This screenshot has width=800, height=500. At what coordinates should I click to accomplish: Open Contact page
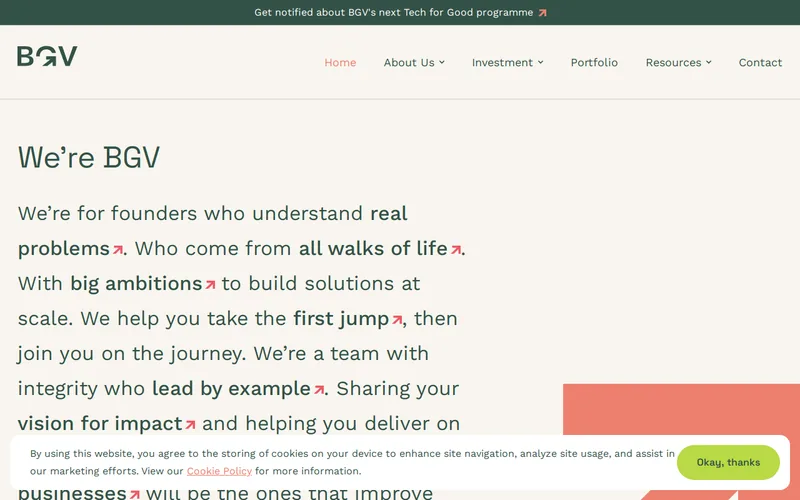click(760, 62)
